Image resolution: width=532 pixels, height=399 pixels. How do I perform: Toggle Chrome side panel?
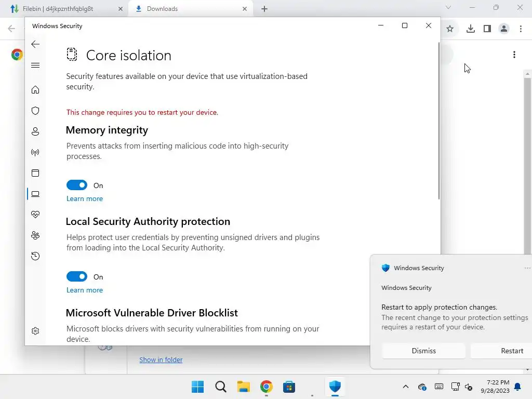click(487, 29)
